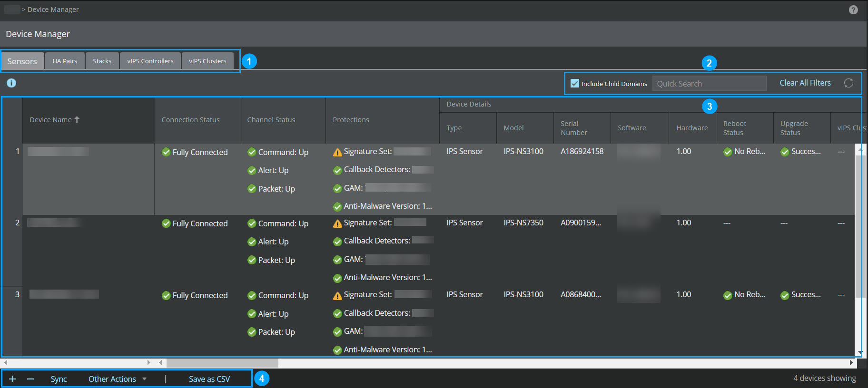Click horizontal scrollbar right arrow
This screenshot has height=388, width=868.
[x=851, y=363]
